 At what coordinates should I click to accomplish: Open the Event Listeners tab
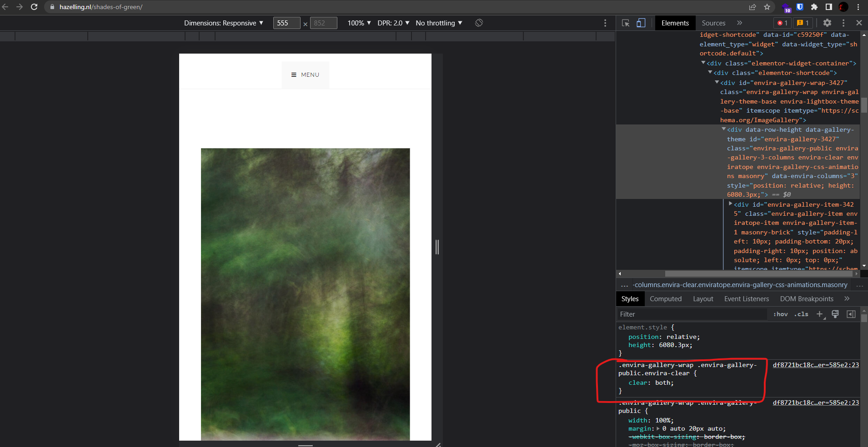tap(747, 299)
